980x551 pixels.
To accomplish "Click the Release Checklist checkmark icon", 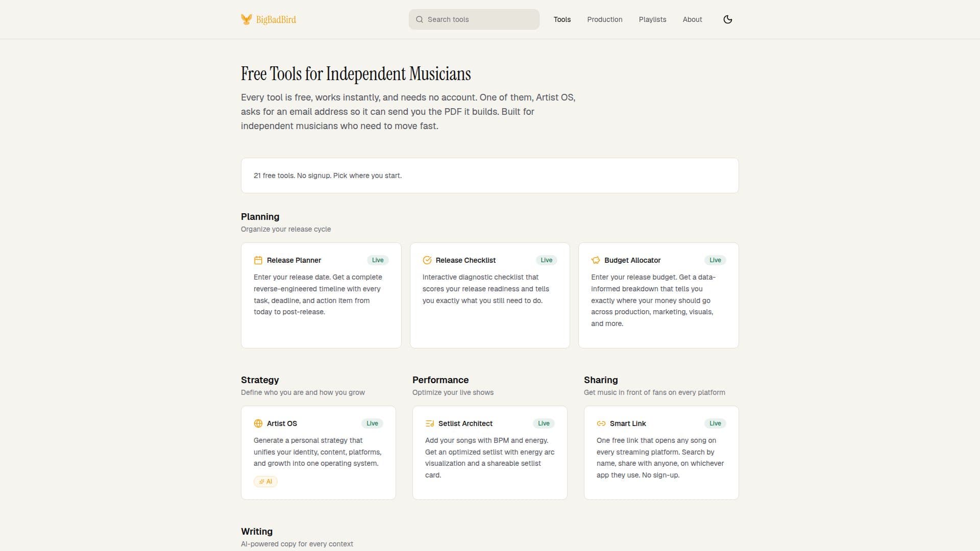I will tap(427, 260).
